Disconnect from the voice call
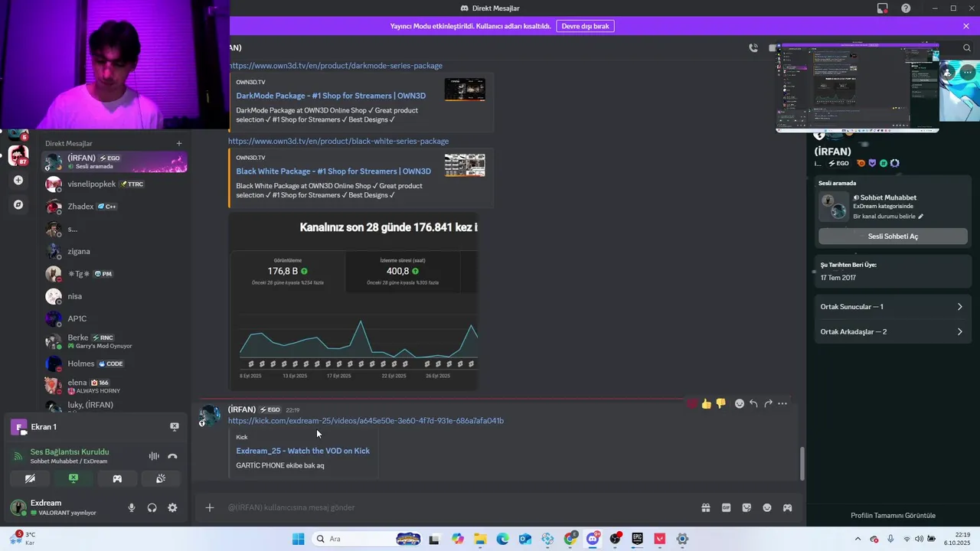 coord(172,456)
